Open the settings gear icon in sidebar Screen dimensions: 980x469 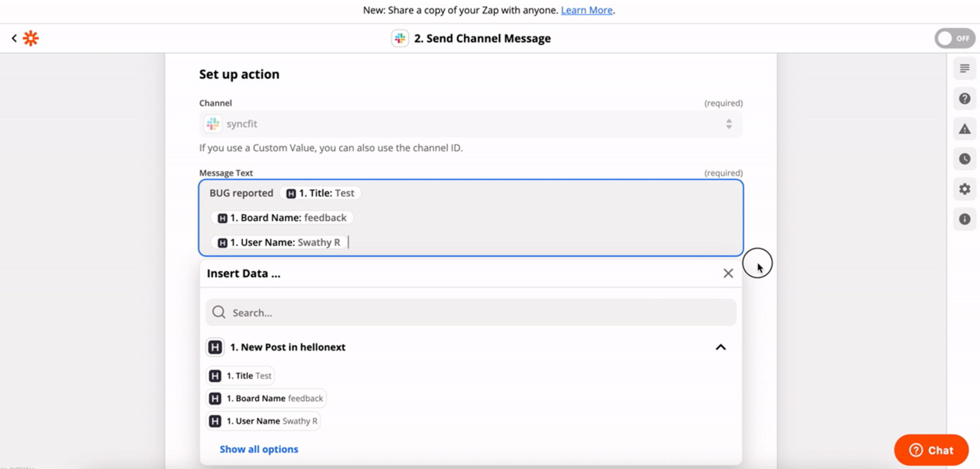(x=965, y=189)
